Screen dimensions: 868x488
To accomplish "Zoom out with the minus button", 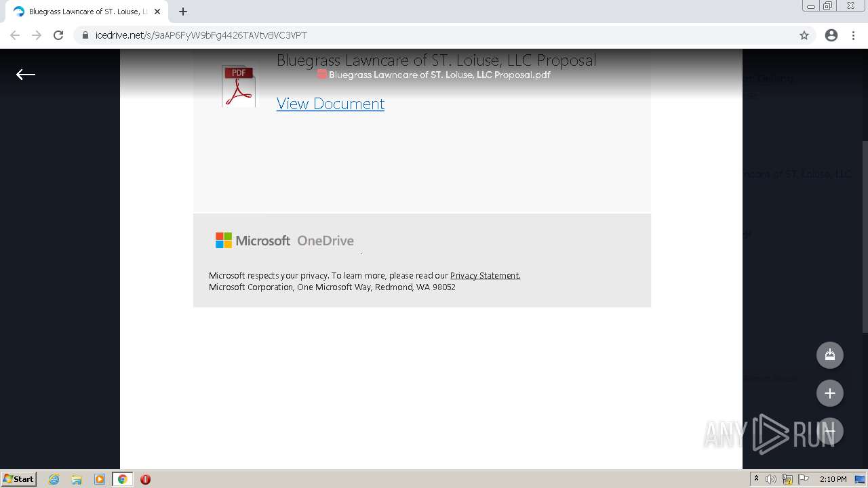I will point(829,431).
